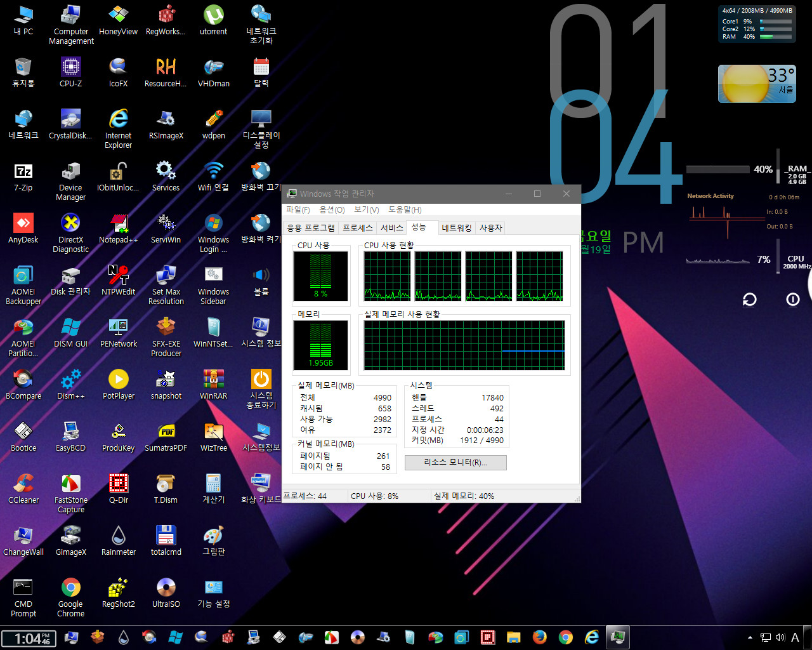812x650 pixels.
Task: Click the RAM usage bar widget
Action: click(717, 169)
